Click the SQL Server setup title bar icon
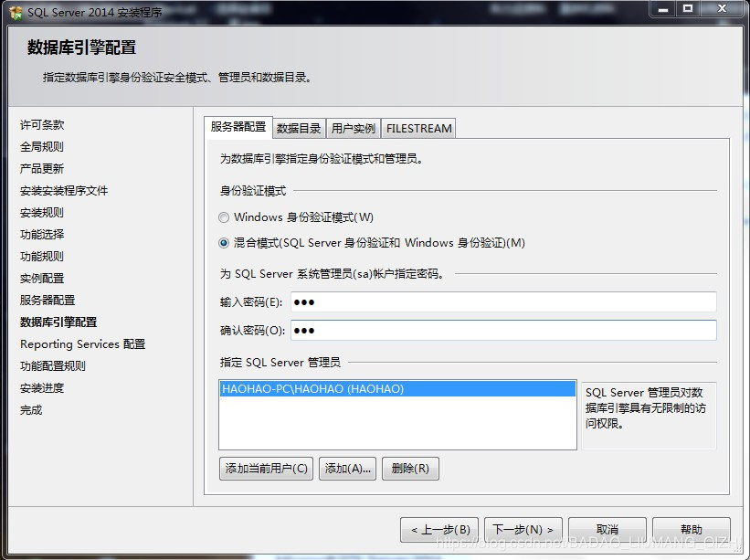The width and height of the screenshot is (750, 560). (16, 12)
